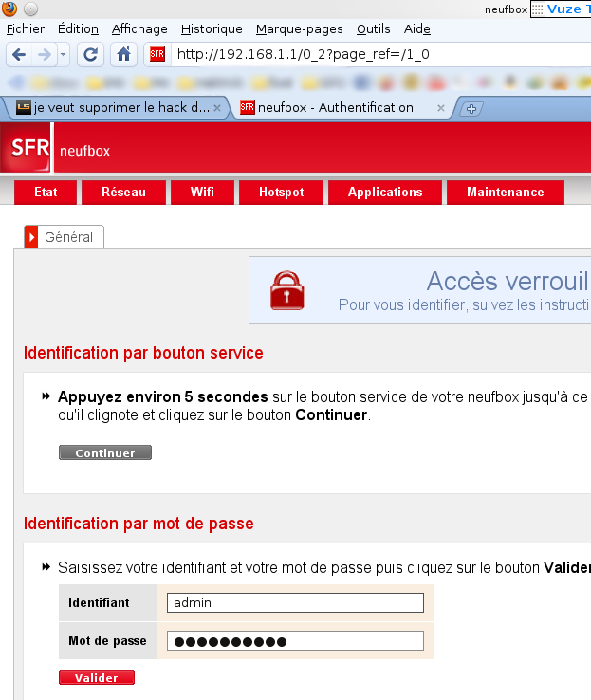Click the SFR logo in the header
This screenshot has width=591, height=700.
click(x=26, y=148)
